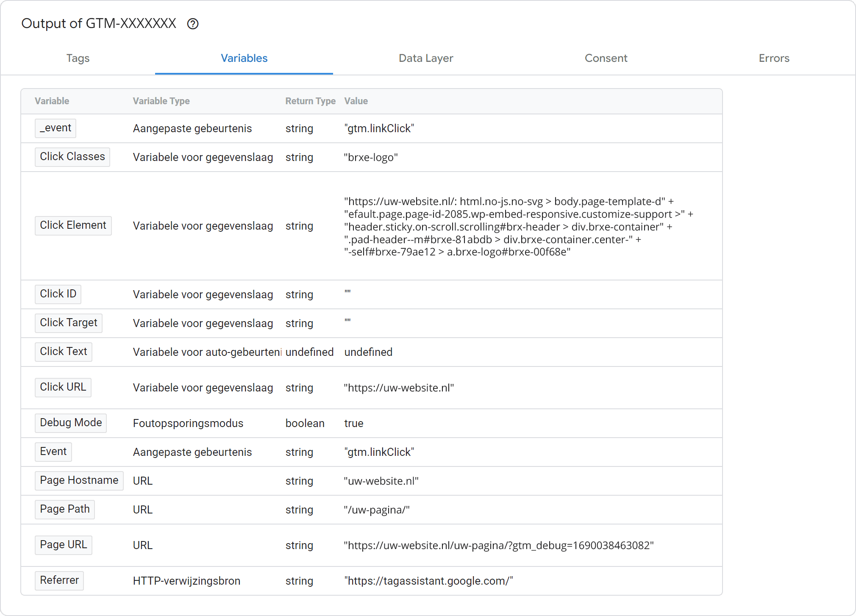Click the Click ID variable chip
This screenshot has height=616, width=856.
click(x=58, y=294)
